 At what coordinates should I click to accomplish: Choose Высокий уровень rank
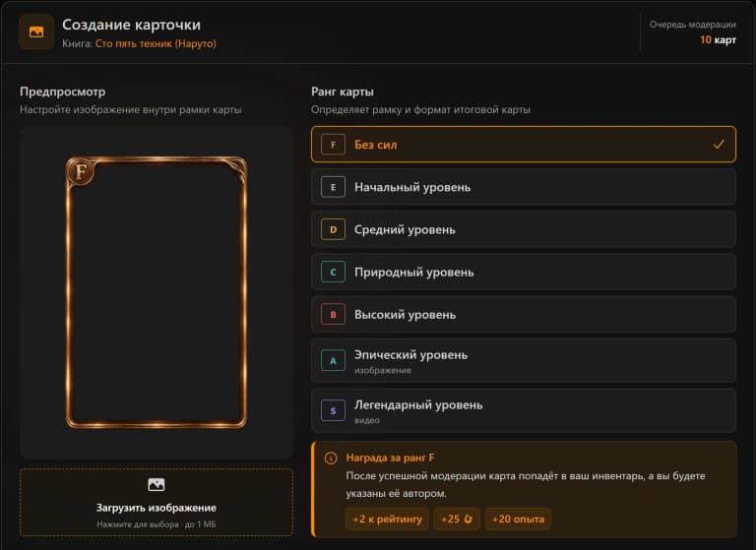[x=524, y=314]
